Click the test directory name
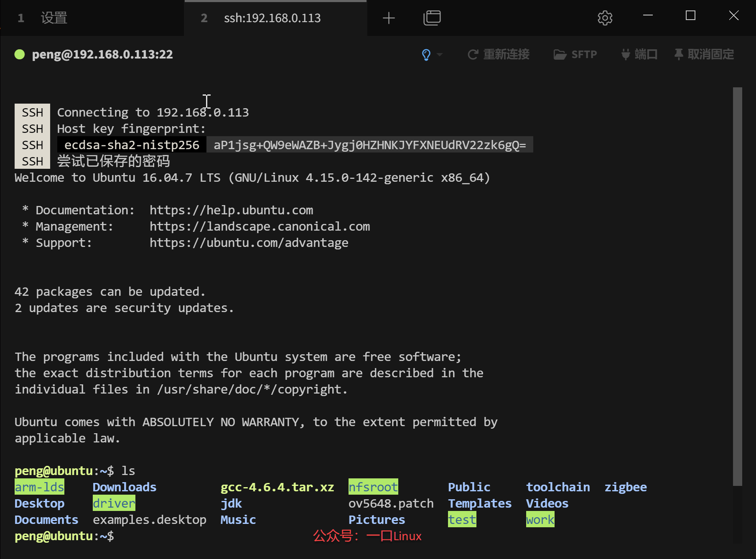The width and height of the screenshot is (756, 559). click(x=462, y=520)
